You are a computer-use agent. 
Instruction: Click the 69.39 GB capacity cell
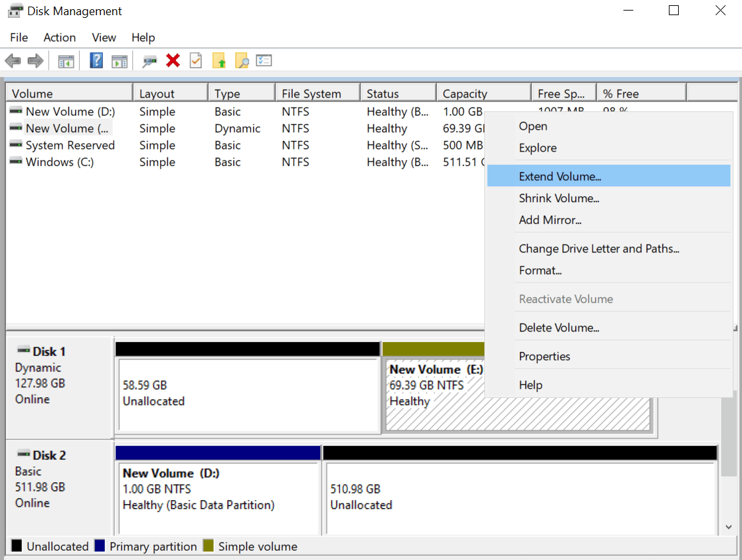click(x=463, y=128)
